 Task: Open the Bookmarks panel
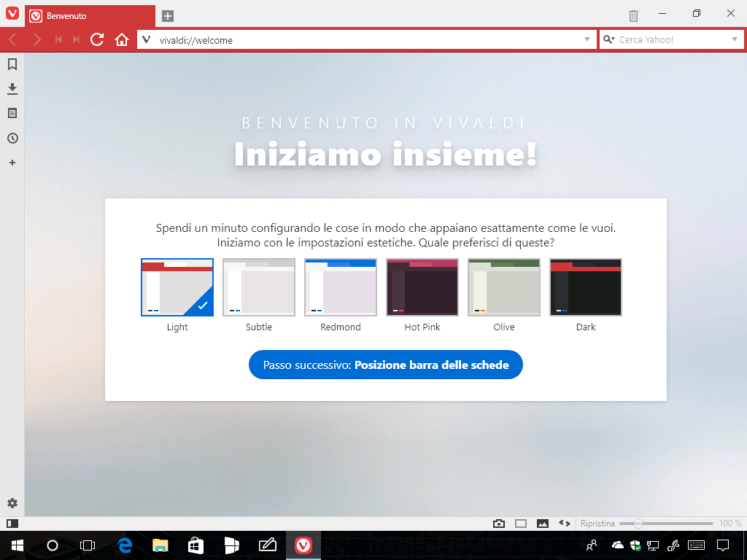12,64
